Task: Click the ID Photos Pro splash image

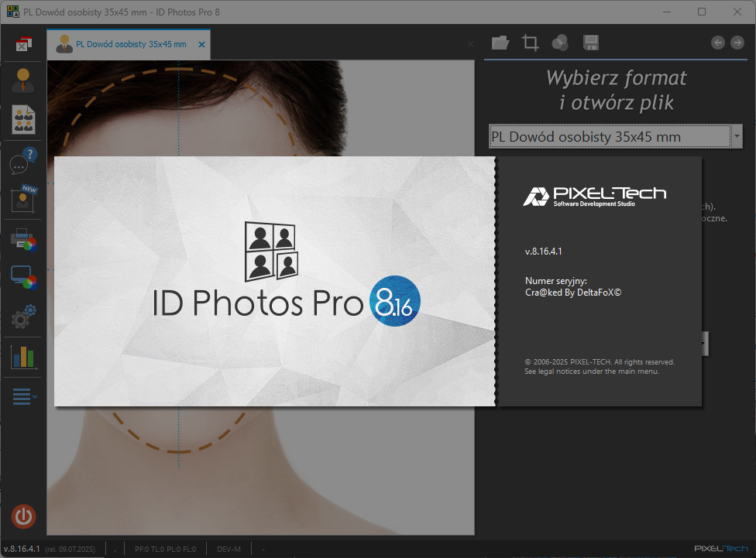Action: 274,281
